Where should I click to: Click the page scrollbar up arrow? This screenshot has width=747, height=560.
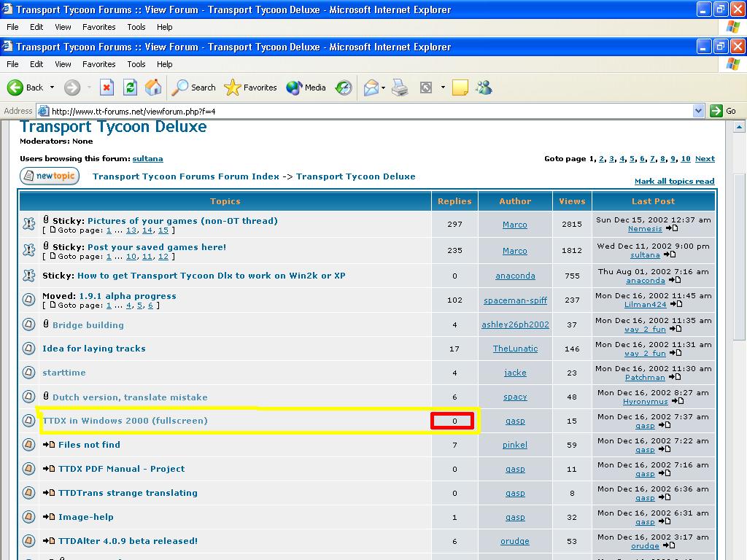click(739, 127)
